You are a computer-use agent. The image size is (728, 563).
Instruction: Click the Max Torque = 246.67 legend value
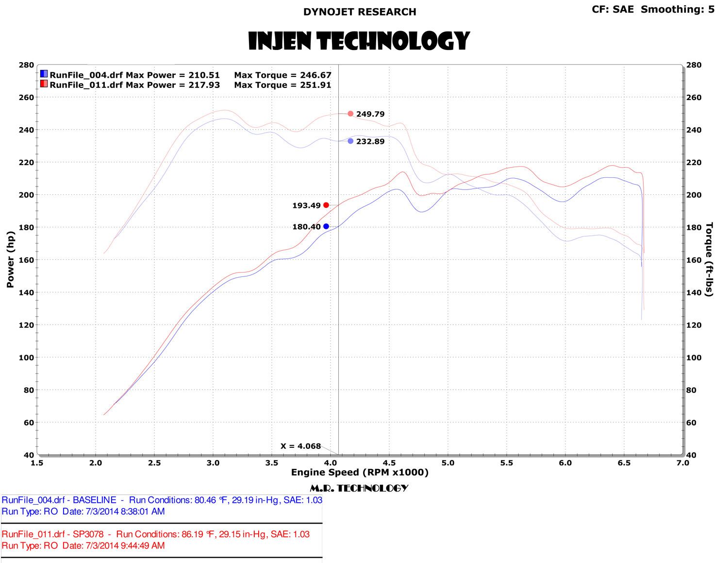coord(282,75)
